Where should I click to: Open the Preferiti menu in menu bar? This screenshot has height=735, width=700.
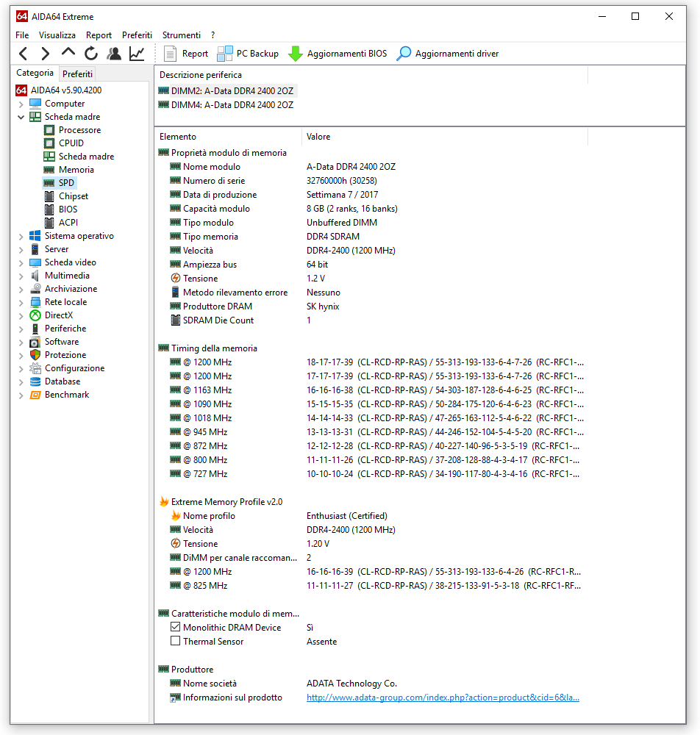pos(137,35)
